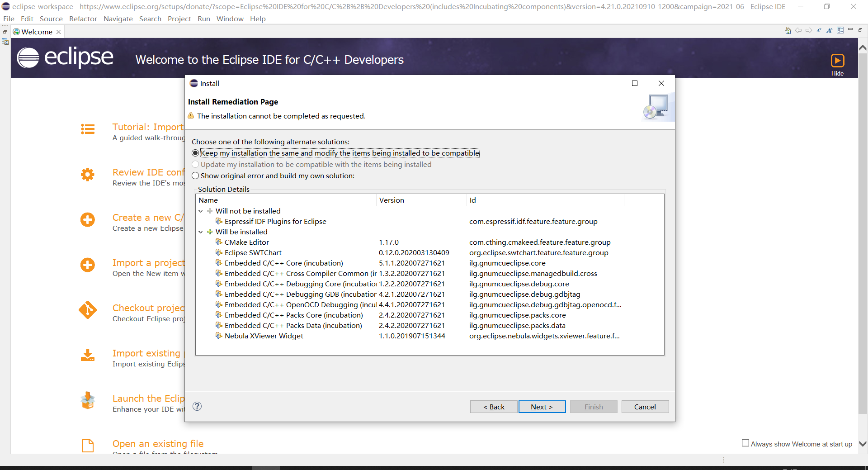This screenshot has height=470, width=868.
Task: Click the Launch Eclipse Marketplace icon
Action: coord(88,400)
